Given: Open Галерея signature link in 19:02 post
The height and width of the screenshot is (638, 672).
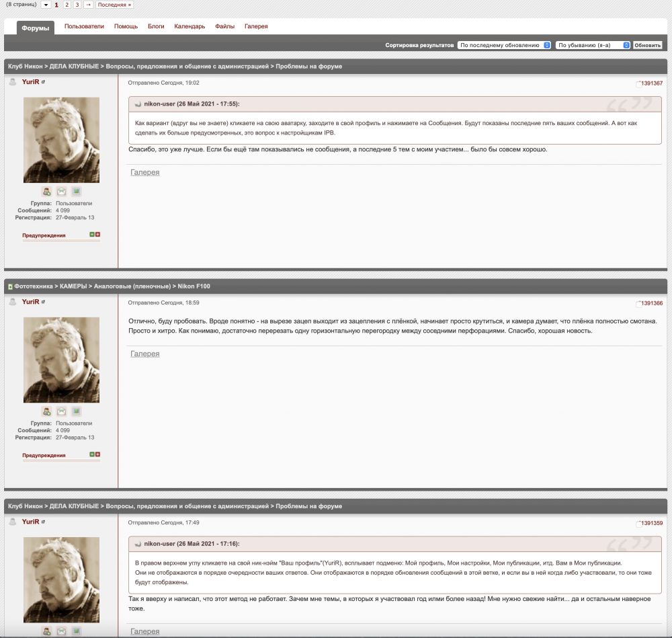Looking at the screenshot, I should [x=145, y=172].
